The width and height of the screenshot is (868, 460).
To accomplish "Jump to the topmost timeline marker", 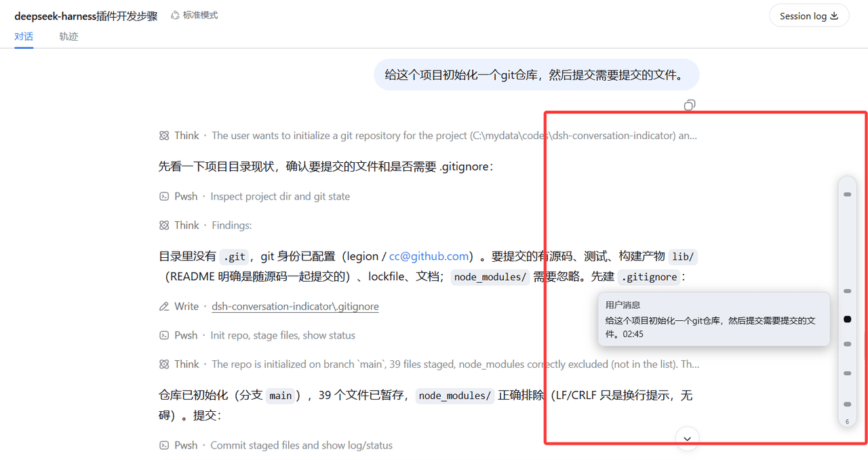I will [847, 195].
